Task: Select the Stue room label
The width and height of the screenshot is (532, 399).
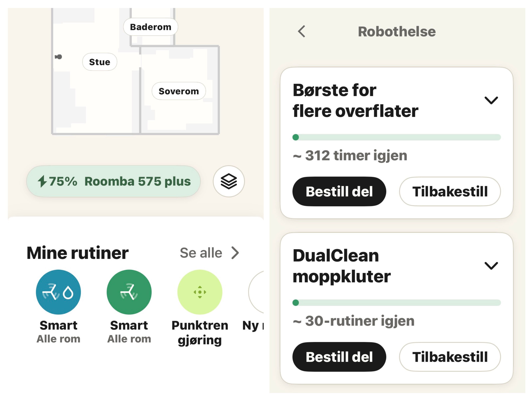Action: pos(100,62)
